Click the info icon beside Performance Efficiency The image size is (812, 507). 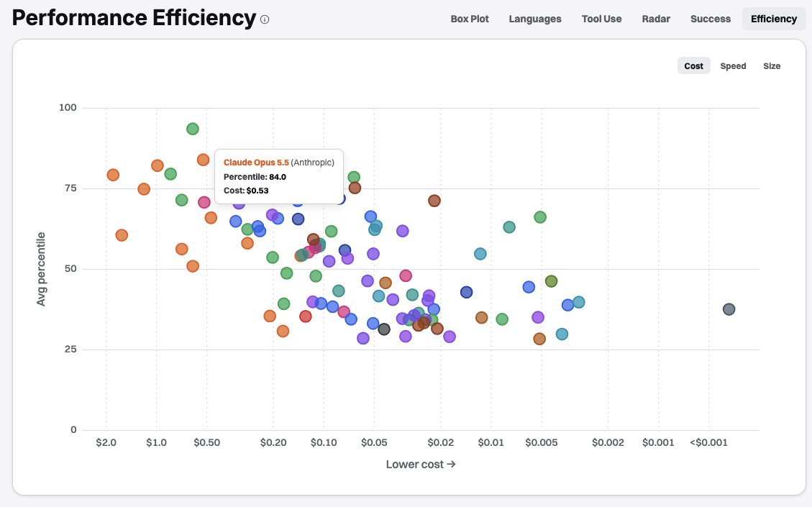(265, 19)
